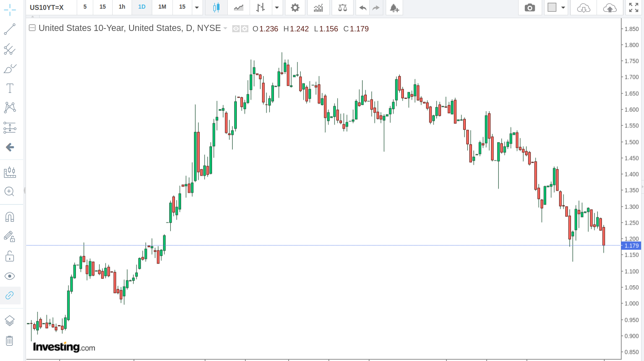Select the trend line drawing tool

[x=10, y=29]
